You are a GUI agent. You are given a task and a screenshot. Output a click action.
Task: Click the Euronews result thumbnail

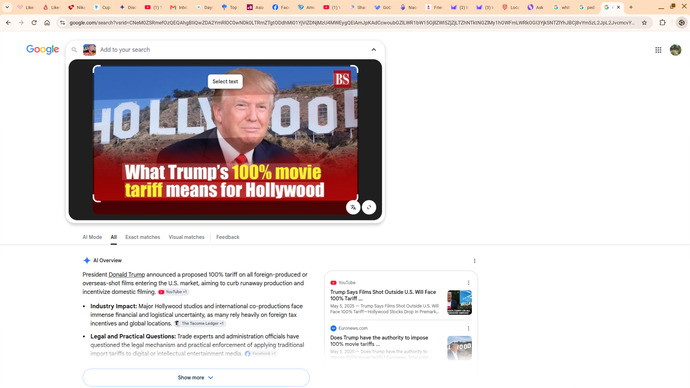459,348
